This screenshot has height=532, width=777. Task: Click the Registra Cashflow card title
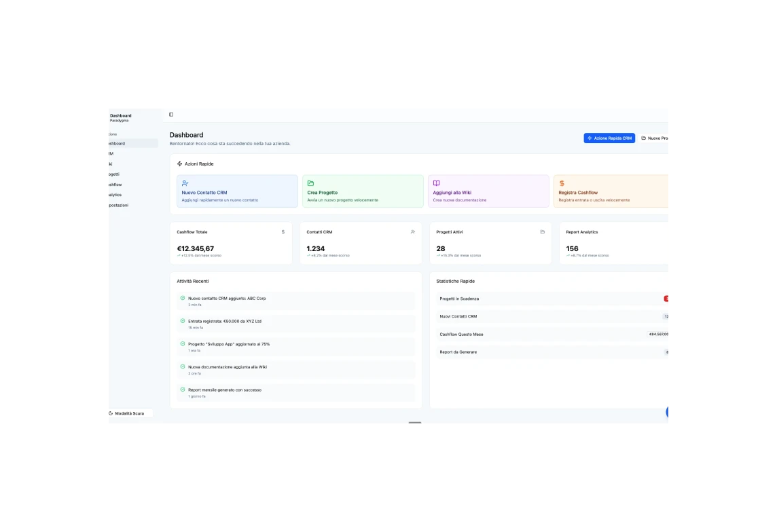tap(578, 193)
